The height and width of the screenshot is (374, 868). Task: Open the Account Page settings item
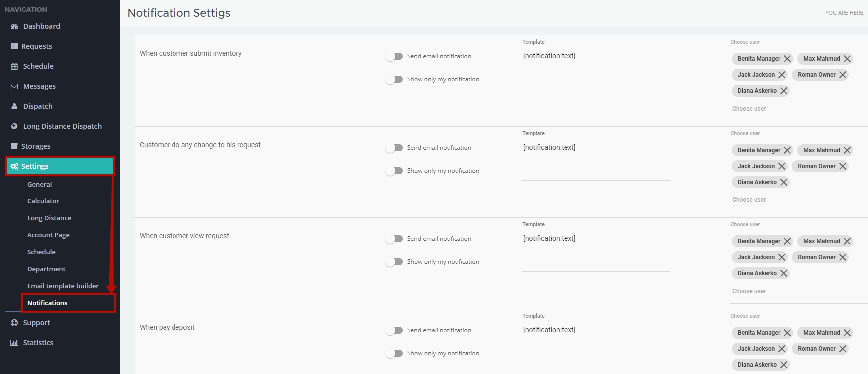pyautogui.click(x=48, y=235)
